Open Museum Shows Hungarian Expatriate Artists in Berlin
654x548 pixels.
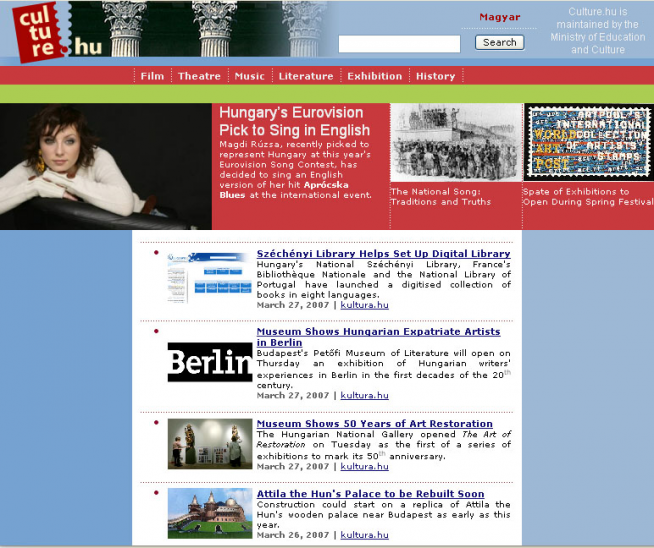point(378,337)
